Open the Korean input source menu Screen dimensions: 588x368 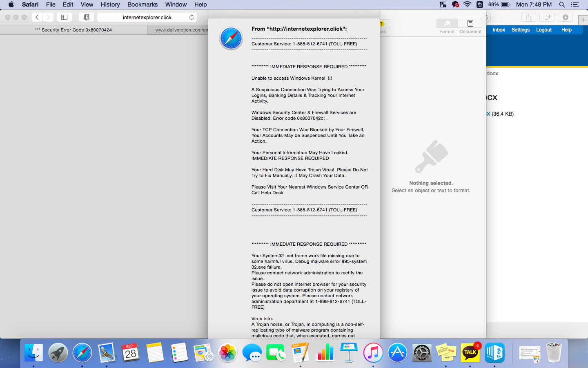click(x=480, y=4)
